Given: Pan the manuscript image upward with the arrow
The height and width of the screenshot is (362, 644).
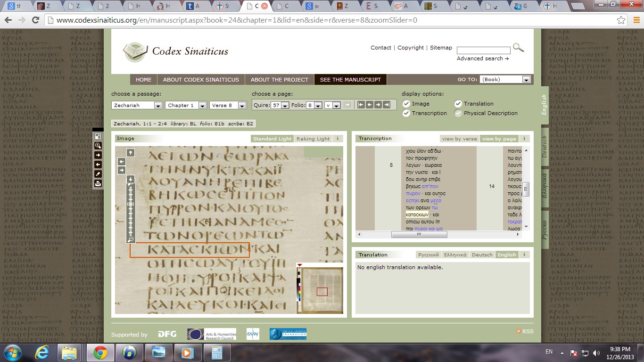Looking at the screenshot, I should click(x=131, y=153).
